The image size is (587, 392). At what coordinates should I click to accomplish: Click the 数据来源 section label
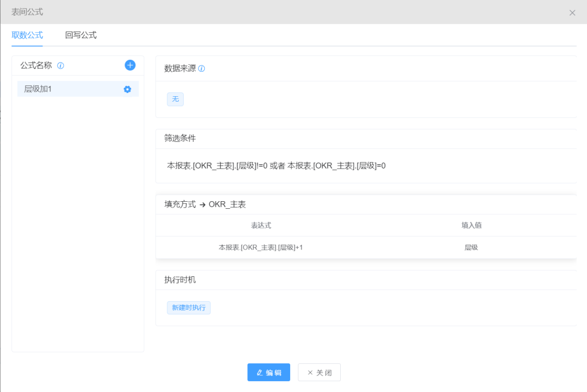180,69
